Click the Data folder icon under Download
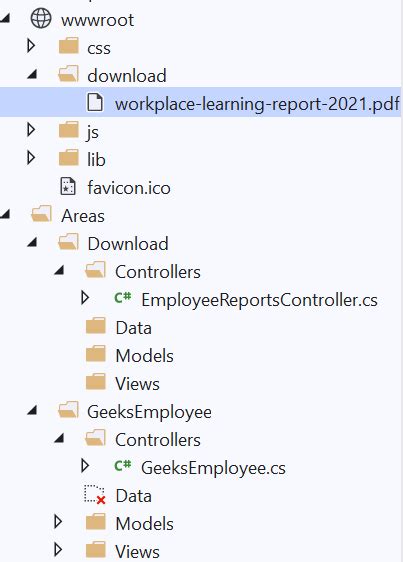The height and width of the screenshot is (562, 403). [96, 326]
